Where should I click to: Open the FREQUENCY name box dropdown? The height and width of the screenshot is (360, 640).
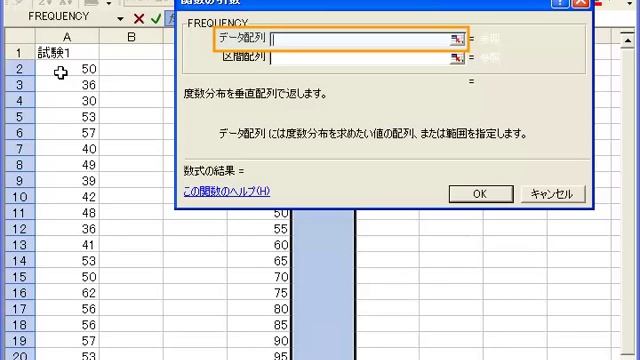click(x=120, y=18)
